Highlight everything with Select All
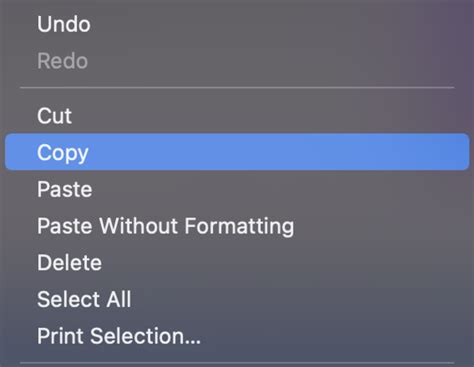This screenshot has height=367, width=474. [x=237, y=299]
